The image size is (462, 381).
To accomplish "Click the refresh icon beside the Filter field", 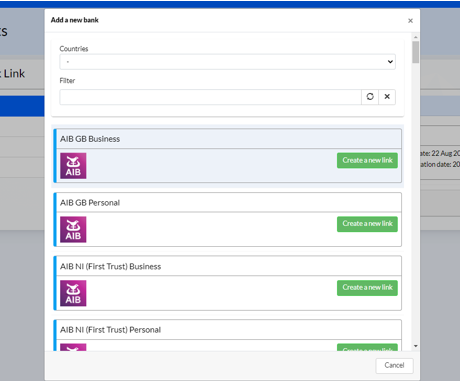I will click(x=370, y=97).
